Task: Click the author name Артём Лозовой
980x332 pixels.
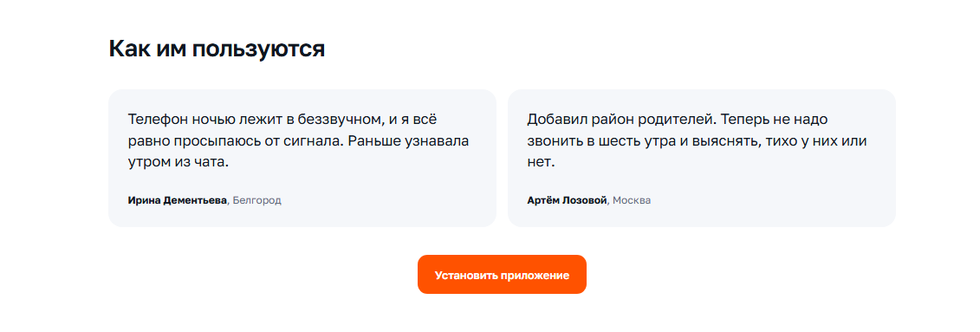Action: [x=567, y=201]
